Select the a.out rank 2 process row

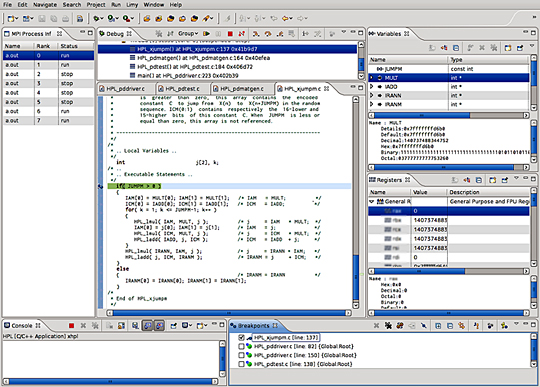pos(48,74)
